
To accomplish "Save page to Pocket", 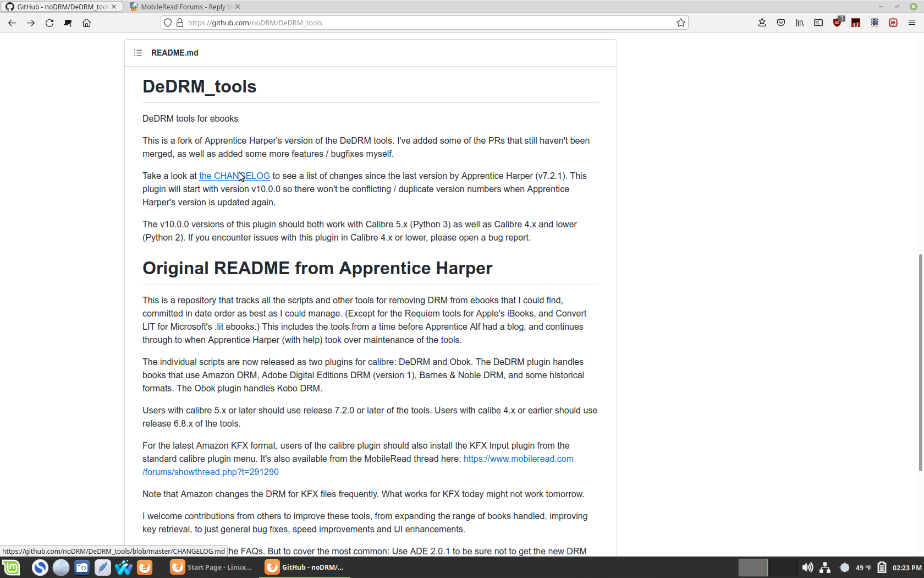I will coord(781,23).
